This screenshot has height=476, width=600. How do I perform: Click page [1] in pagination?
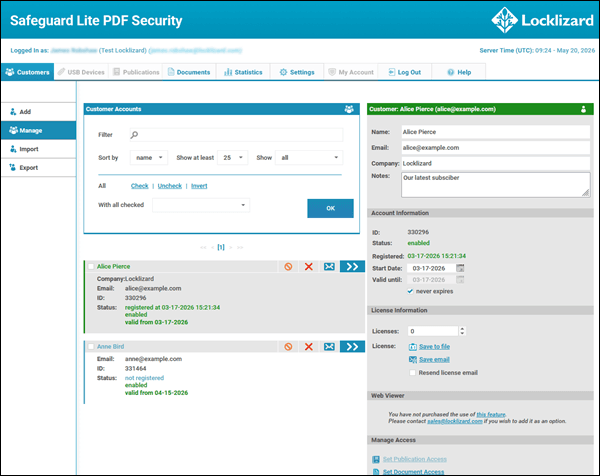[x=221, y=247]
